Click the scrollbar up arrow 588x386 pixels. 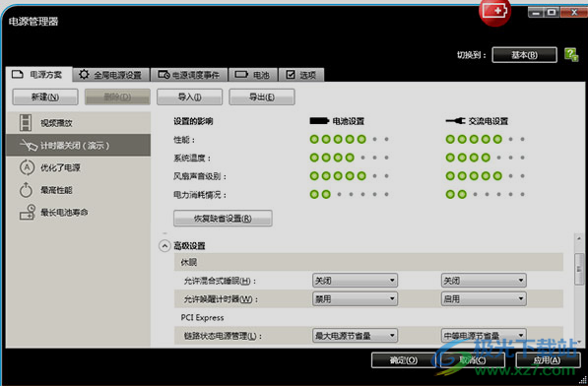[579, 238]
